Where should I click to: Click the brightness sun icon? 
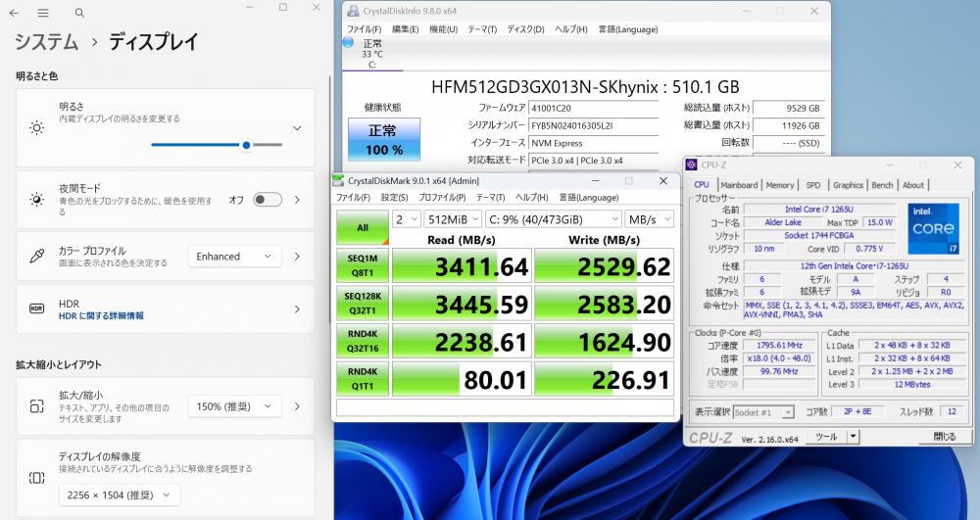pos(37,128)
